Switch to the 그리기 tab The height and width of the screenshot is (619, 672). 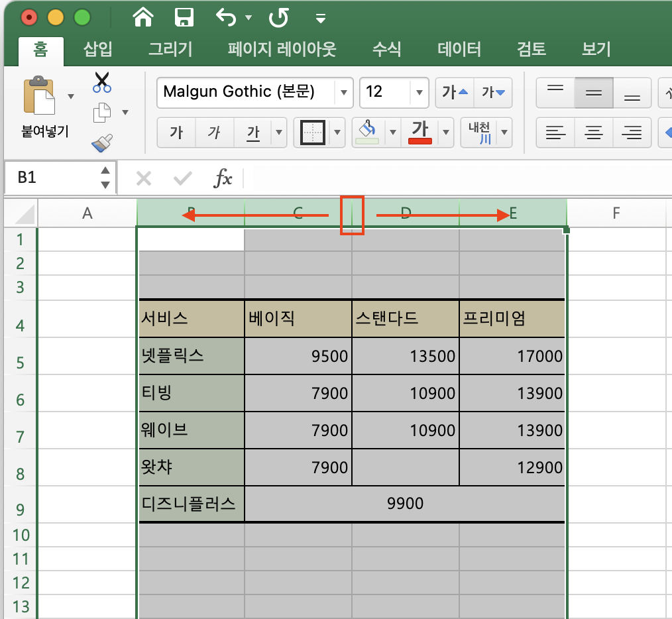(x=170, y=49)
